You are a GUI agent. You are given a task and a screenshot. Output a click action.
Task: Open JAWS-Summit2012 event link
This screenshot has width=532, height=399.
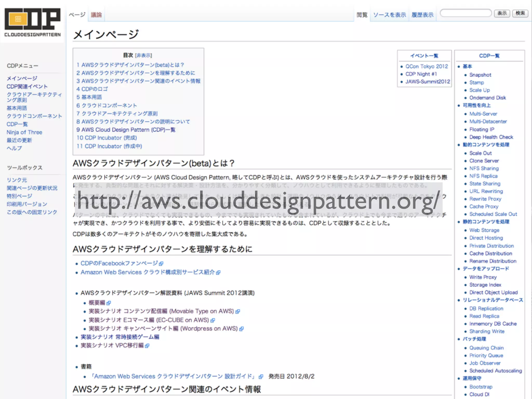point(428,82)
